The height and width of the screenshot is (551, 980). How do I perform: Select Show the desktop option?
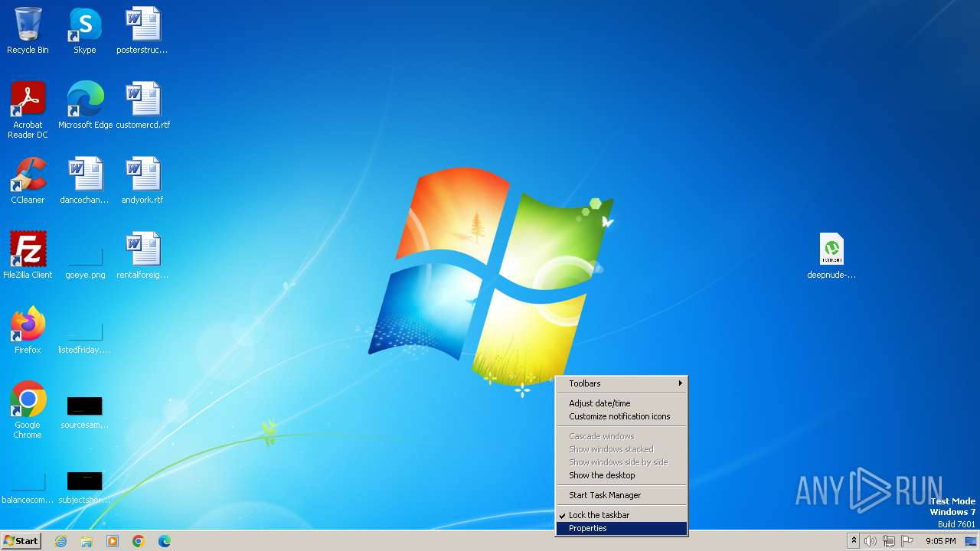tap(622, 475)
